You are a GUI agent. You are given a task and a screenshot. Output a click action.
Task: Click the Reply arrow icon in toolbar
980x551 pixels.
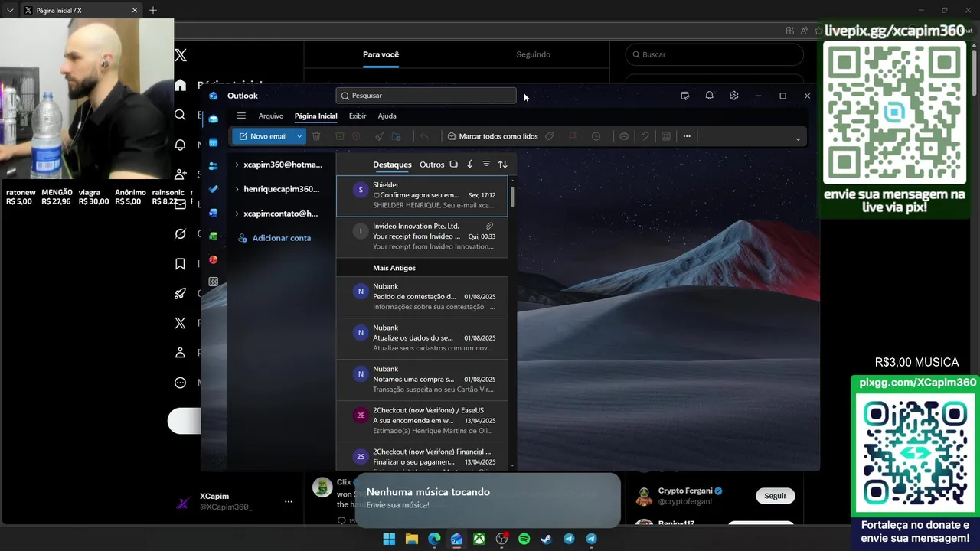coord(424,136)
